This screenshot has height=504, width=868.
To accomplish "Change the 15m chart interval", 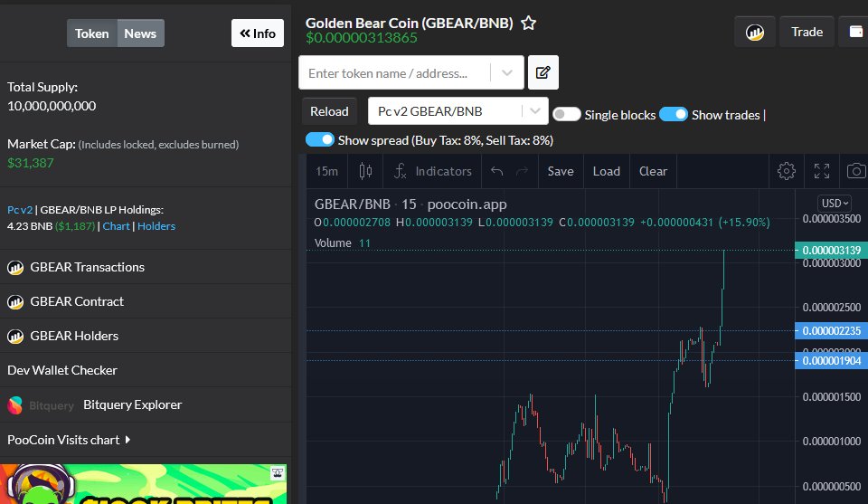I will 326,171.
